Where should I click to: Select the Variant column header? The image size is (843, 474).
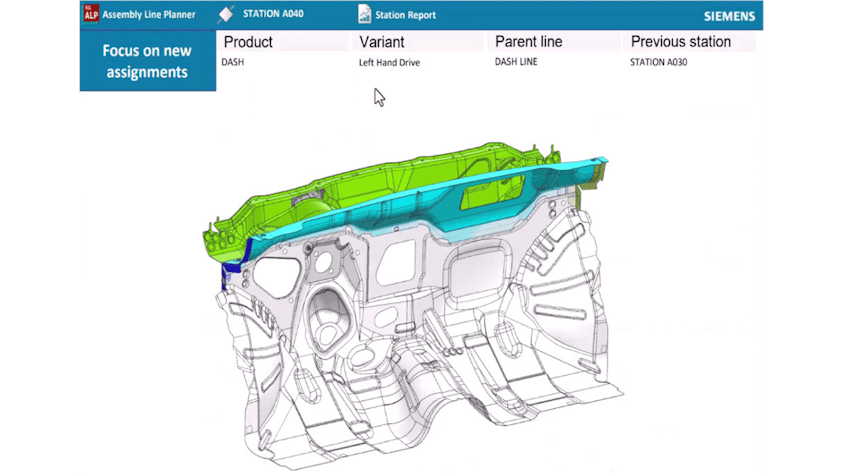point(382,42)
